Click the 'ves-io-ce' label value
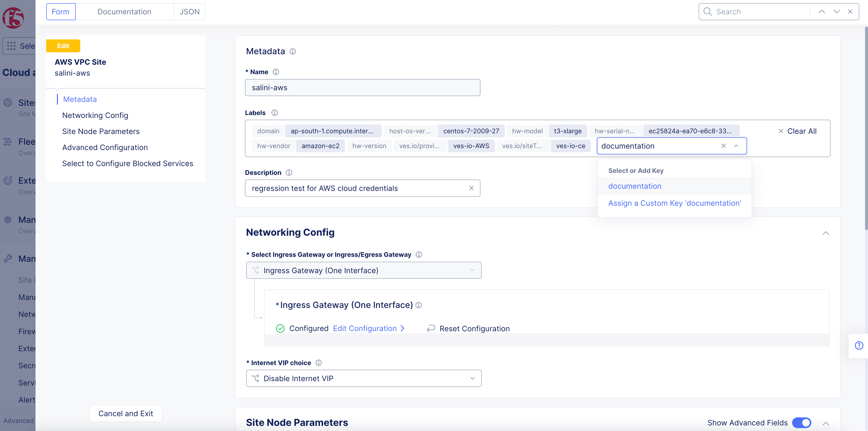Image resolution: width=868 pixels, height=431 pixels. click(570, 146)
